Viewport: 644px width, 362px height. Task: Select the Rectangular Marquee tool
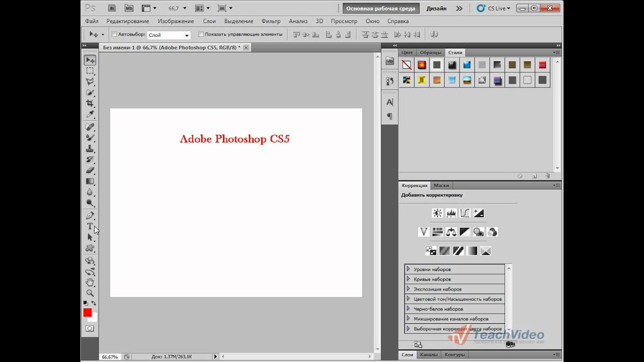[90, 71]
